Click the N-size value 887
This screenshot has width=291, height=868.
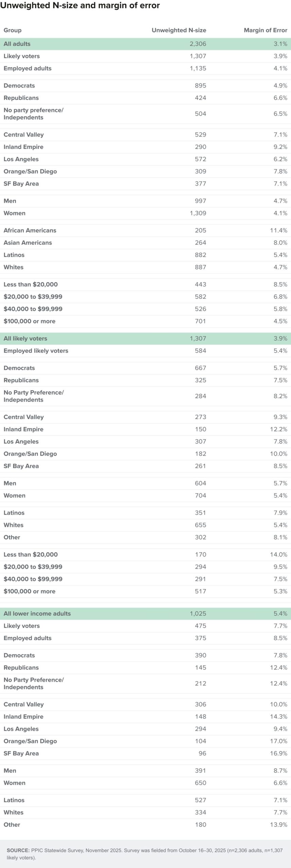point(200,267)
